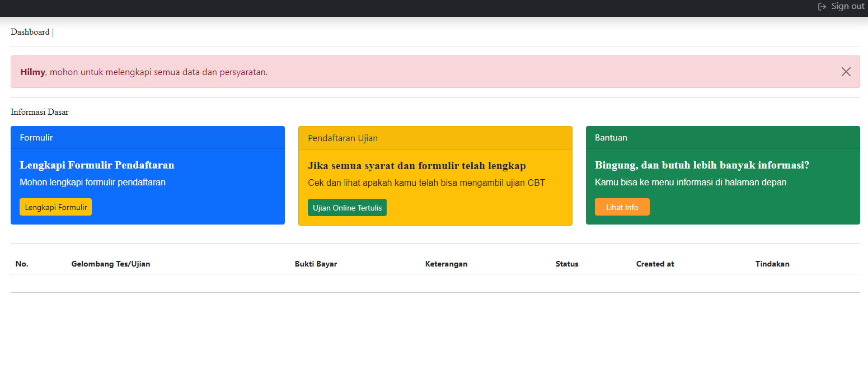Click the Lengkapi Formulir Pendaftaran heading
This screenshot has height=383, width=868.
coord(97,165)
